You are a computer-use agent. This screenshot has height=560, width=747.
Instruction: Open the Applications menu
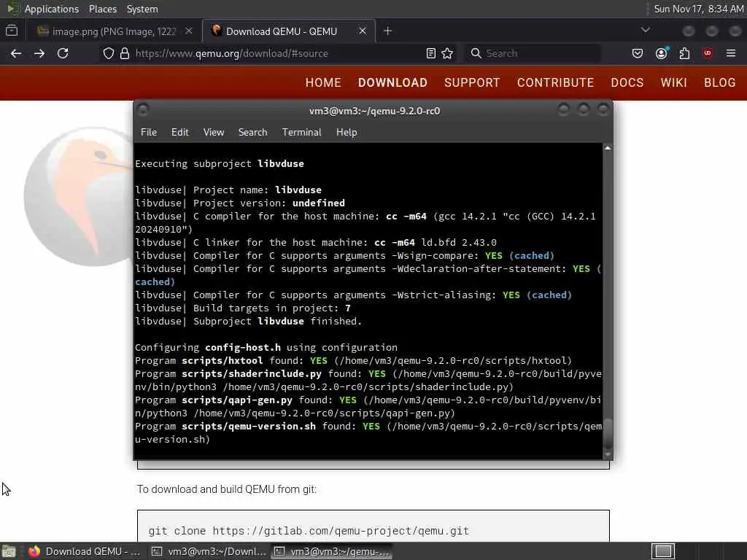click(x=52, y=9)
